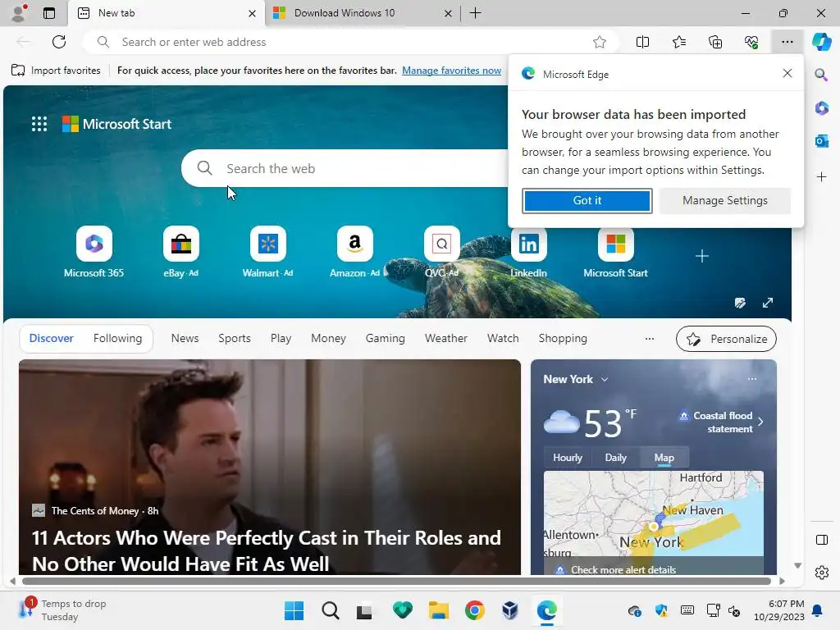Click the Manage Settings button
Image resolution: width=840 pixels, height=630 pixels.
[x=725, y=200]
